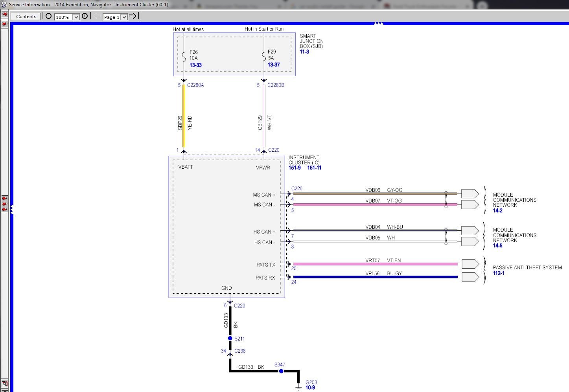Expand the Page 1 selector dropdown

coord(124,17)
